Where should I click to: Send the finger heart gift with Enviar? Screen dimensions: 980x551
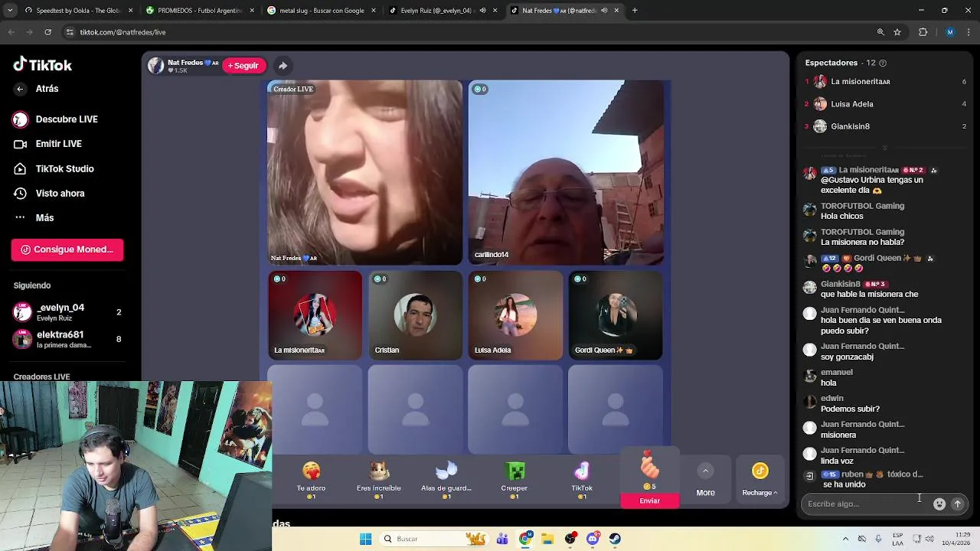point(649,500)
